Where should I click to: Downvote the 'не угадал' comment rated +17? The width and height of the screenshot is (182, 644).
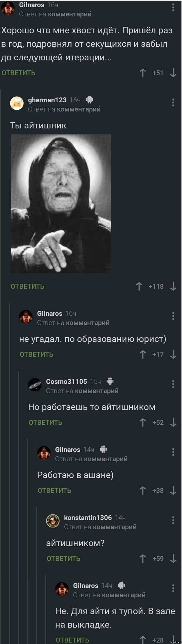tap(173, 354)
